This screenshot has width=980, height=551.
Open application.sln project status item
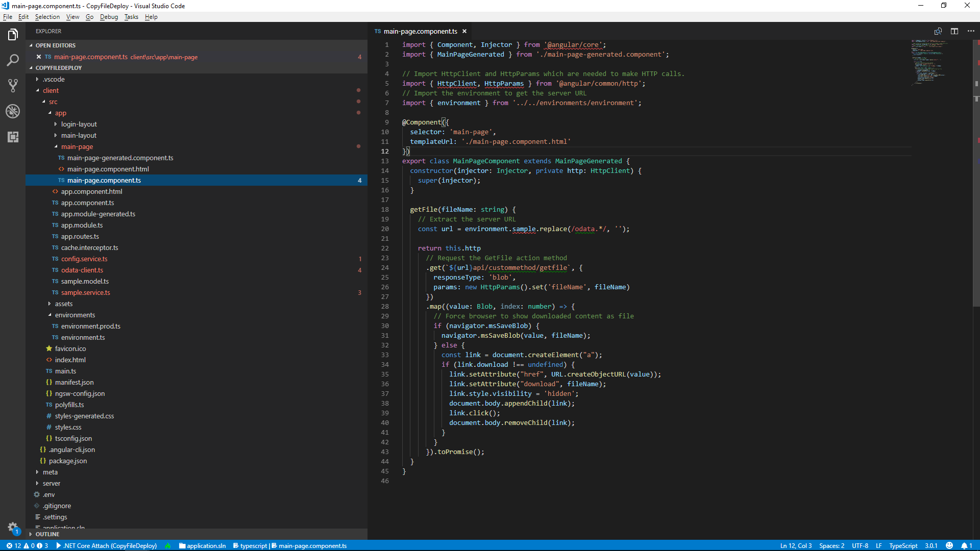[x=203, y=545]
